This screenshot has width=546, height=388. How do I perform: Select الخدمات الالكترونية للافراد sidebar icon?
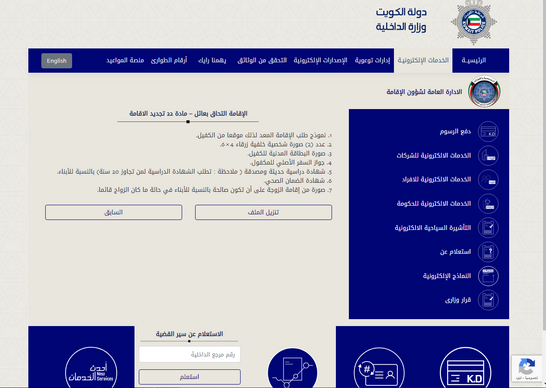click(488, 179)
